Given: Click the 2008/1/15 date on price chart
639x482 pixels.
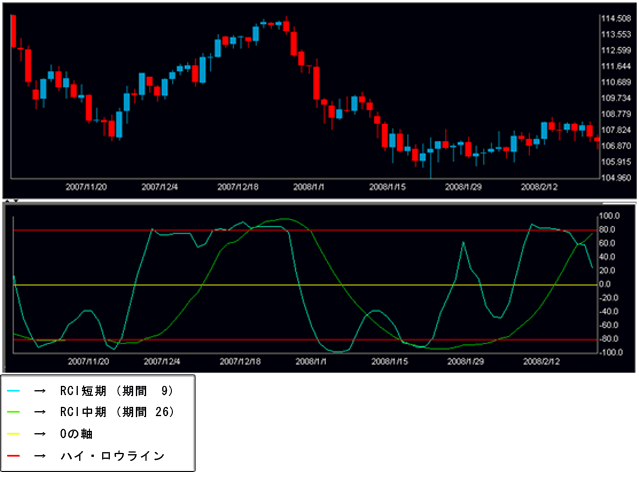Looking at the screenshot, I should coord(388,187).
